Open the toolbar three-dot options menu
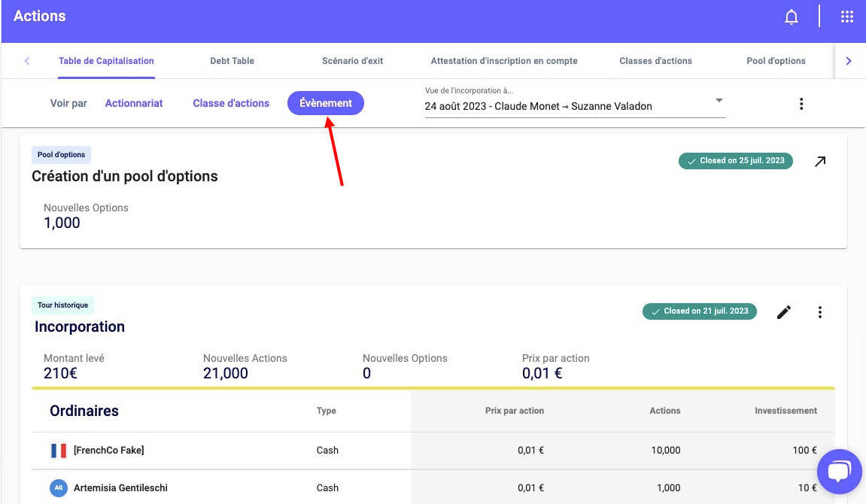Viewport: 866px width, 504px height. pyautogui.click(x=801, y=104)
